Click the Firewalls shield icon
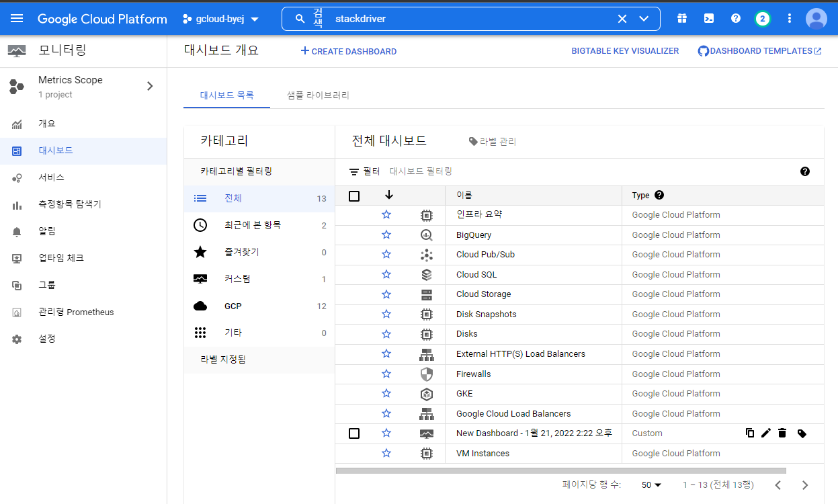Screen dimensions: 838x504 point(426,374)
